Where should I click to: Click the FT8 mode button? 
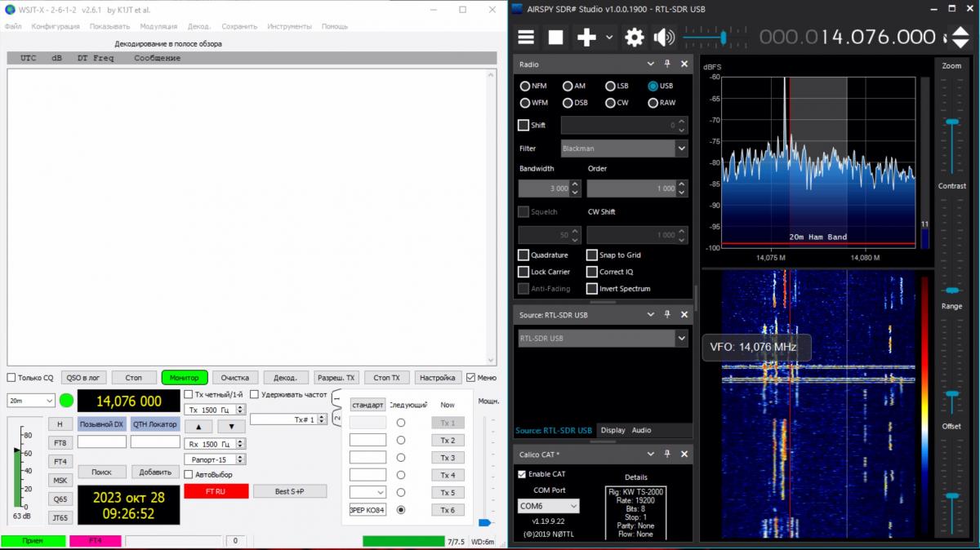tap(60, 442)
